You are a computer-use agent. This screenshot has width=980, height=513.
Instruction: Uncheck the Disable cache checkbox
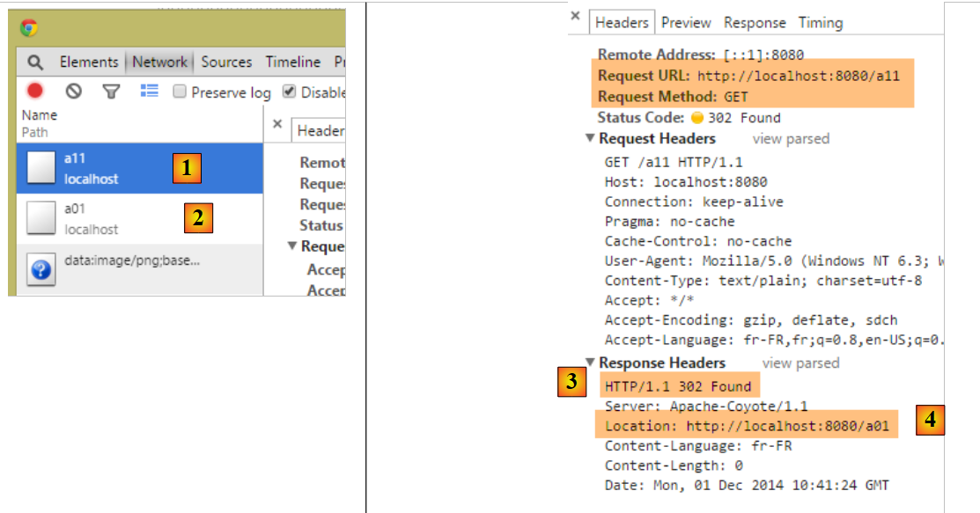[x=289, y=92]
